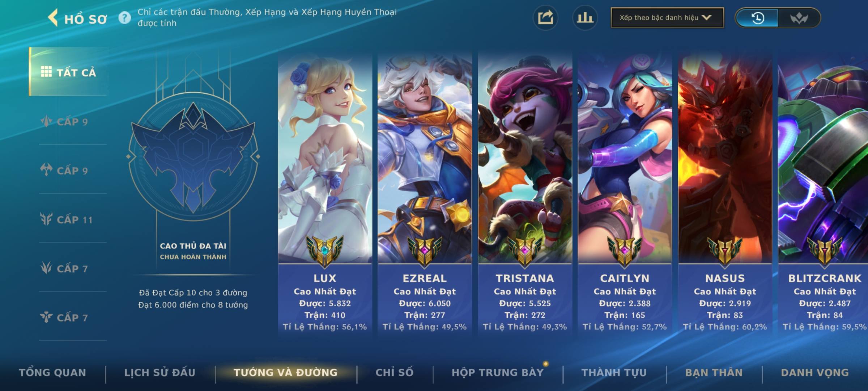Select the Tất Cả filter
The width and height of the screenshot is (868, 391).
[68, 72]
